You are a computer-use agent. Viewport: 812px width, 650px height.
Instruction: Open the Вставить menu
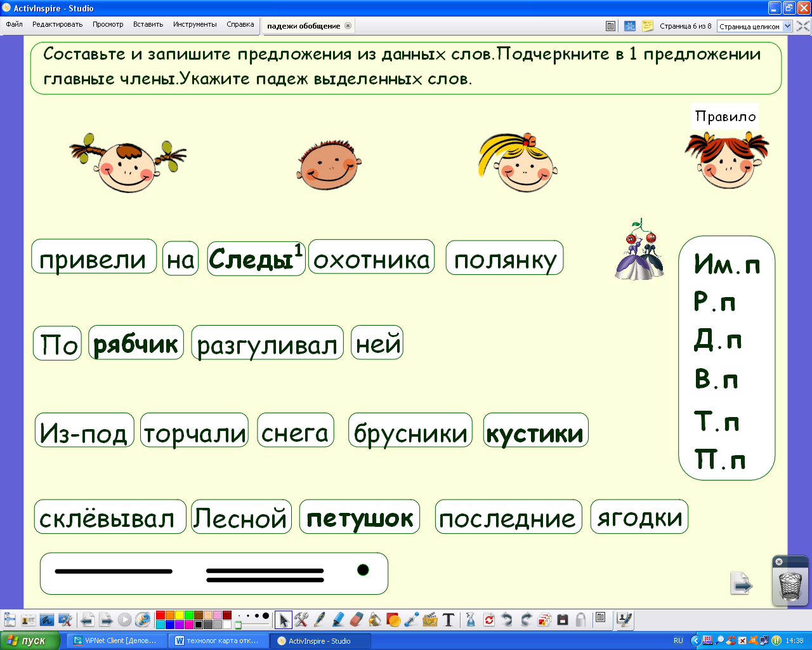148,24
